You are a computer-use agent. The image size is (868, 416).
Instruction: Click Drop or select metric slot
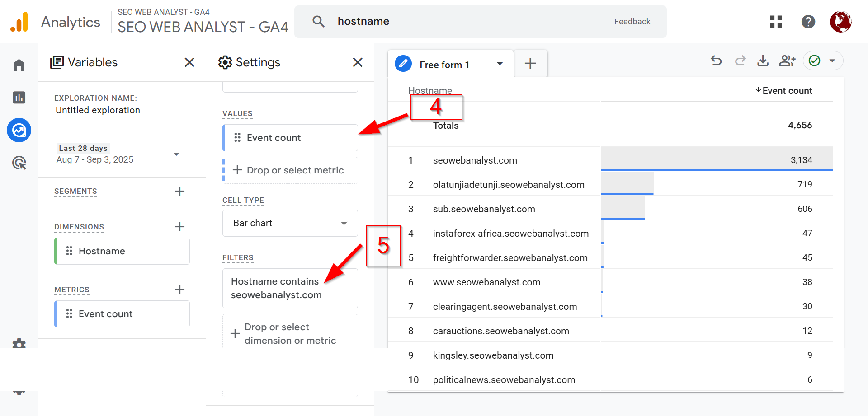[290, 170]
